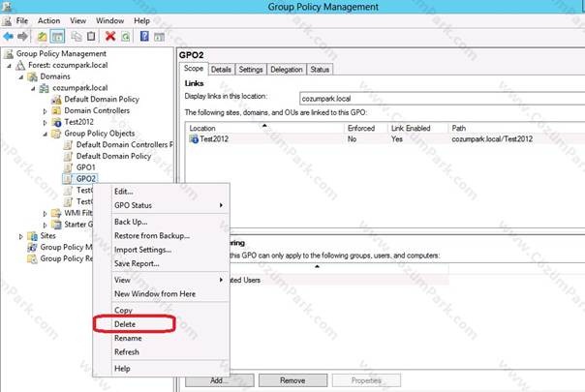This screenshot has width=585, height=392.
Task: Open View submenu in context menu
Action: pos(161,280)
